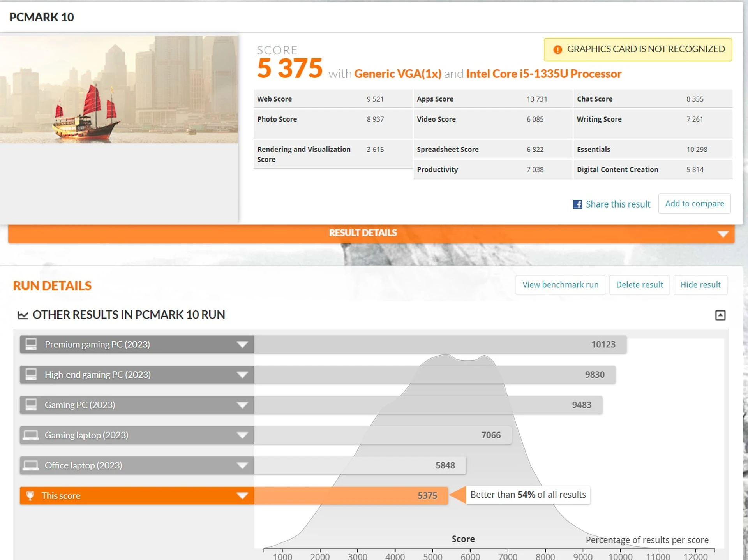Viewport: 748px width, 560px height.
Task: Click the desktop icon for Premium gaming PC
Action: coord(31,344)
